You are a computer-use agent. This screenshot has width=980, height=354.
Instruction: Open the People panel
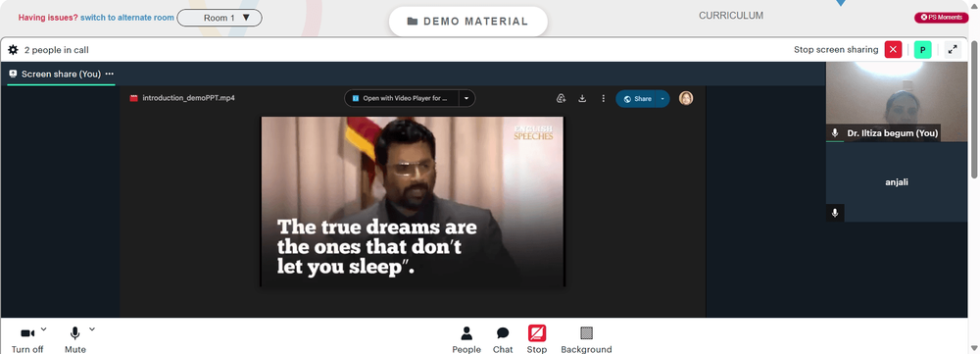(x=466, y=339)
